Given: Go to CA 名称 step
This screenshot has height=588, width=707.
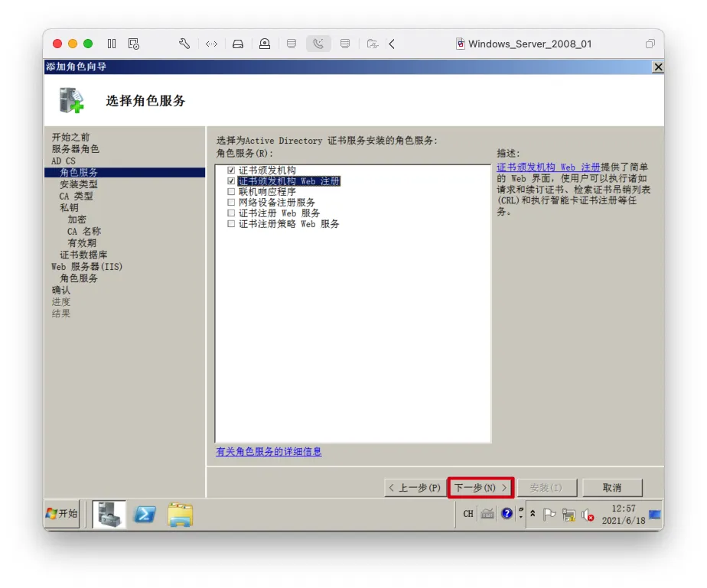Looking at the screenshot, I should [84, 231].
